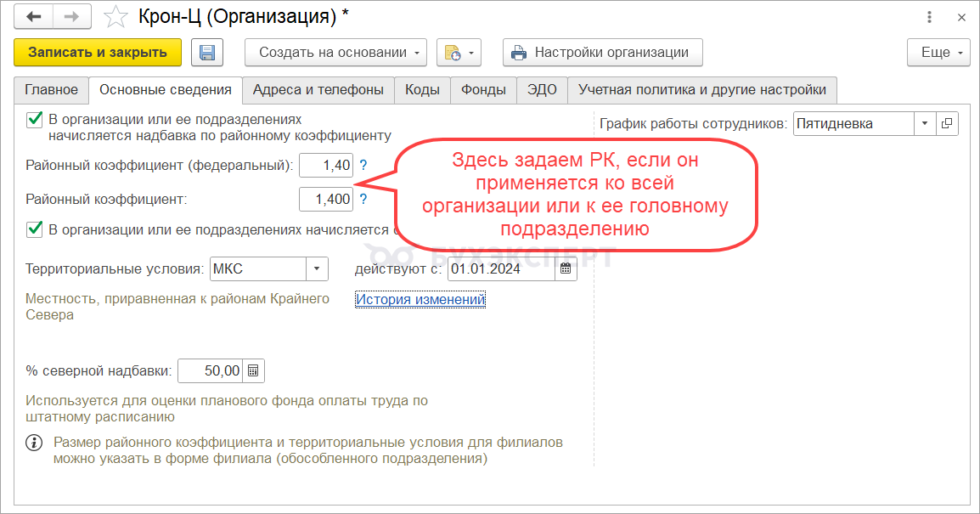
Task: Switch to Главное tab
Action: pyautogui.click(x=51, y=90)
